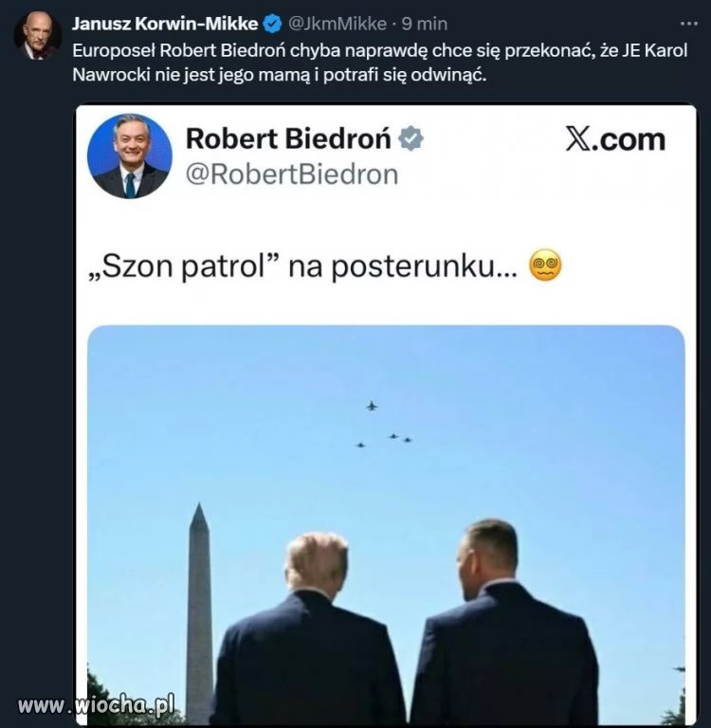Click Robert Biedroń's round profile picture

[130, 156]
